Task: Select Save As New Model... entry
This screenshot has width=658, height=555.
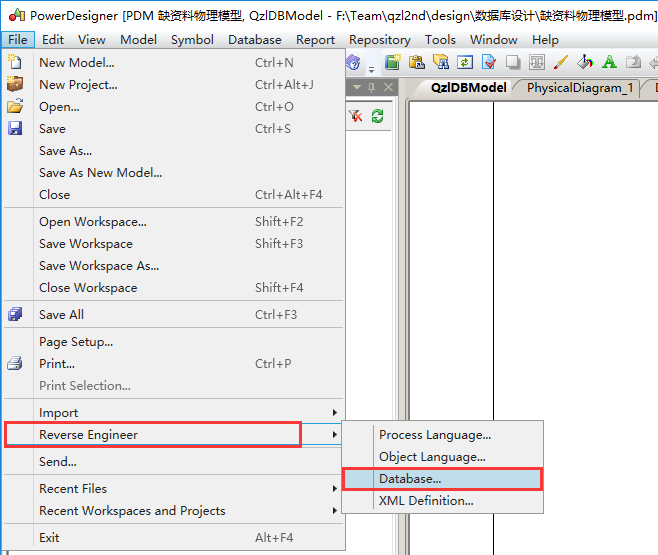Action: (x=174, y=172)
